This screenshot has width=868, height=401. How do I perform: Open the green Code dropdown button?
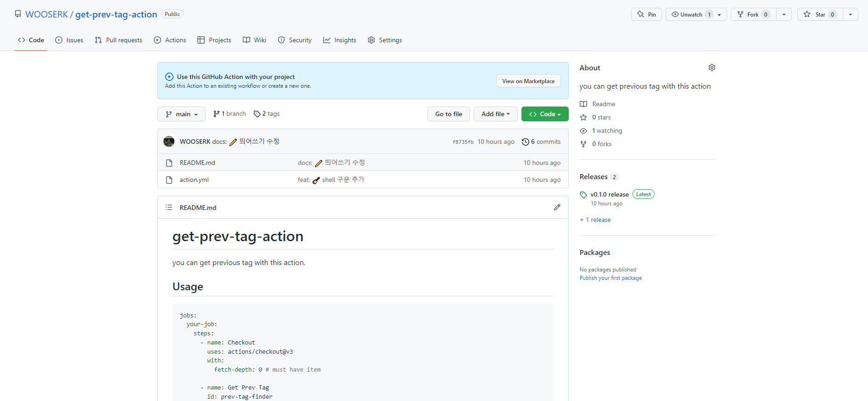pos(545,114)
